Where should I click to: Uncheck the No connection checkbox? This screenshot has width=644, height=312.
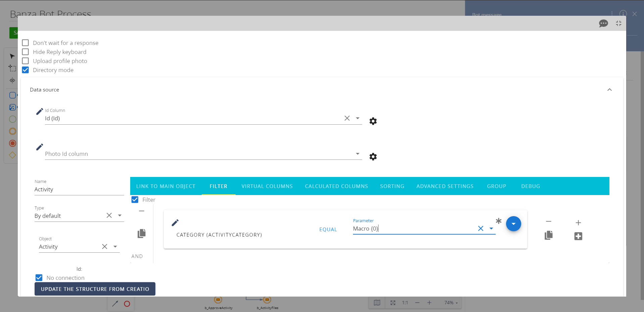point(39,277)
